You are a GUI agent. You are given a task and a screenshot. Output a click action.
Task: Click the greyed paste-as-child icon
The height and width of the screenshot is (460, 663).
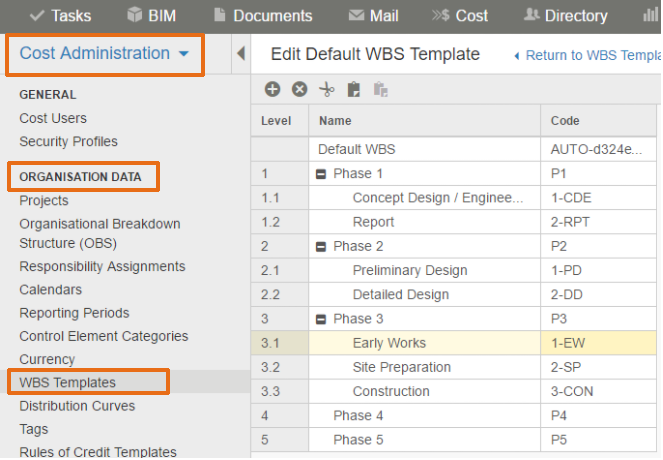point(381,90)
